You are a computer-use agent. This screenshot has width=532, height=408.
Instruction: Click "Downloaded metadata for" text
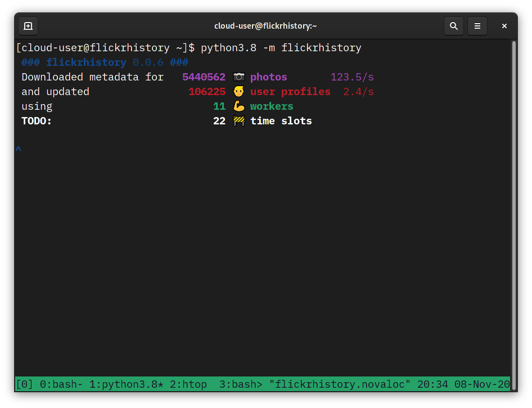pyautogui.click(x=93, y=77)
